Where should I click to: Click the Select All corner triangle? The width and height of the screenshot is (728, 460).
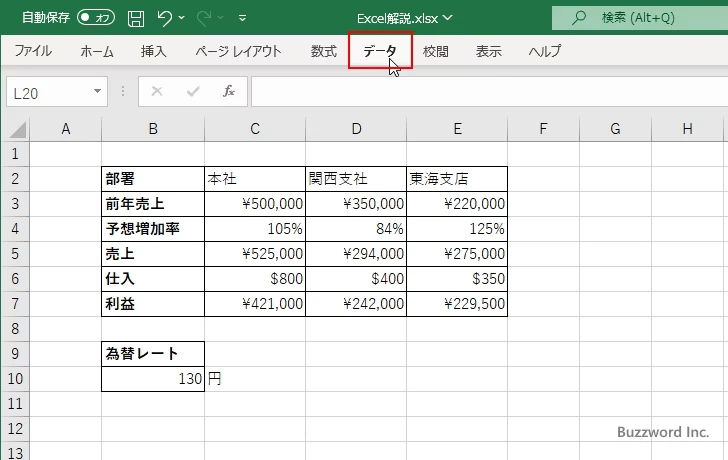[x=17, y=129]
